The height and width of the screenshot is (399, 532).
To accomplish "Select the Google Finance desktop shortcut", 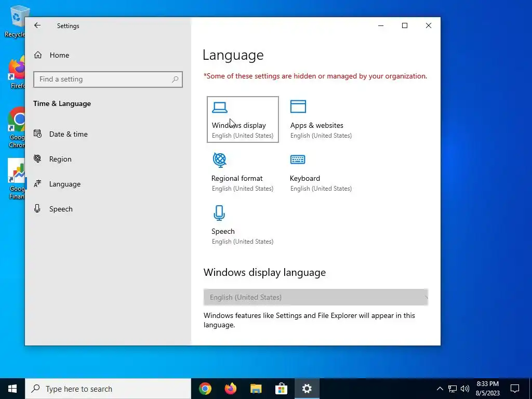I will coord(16,179).
